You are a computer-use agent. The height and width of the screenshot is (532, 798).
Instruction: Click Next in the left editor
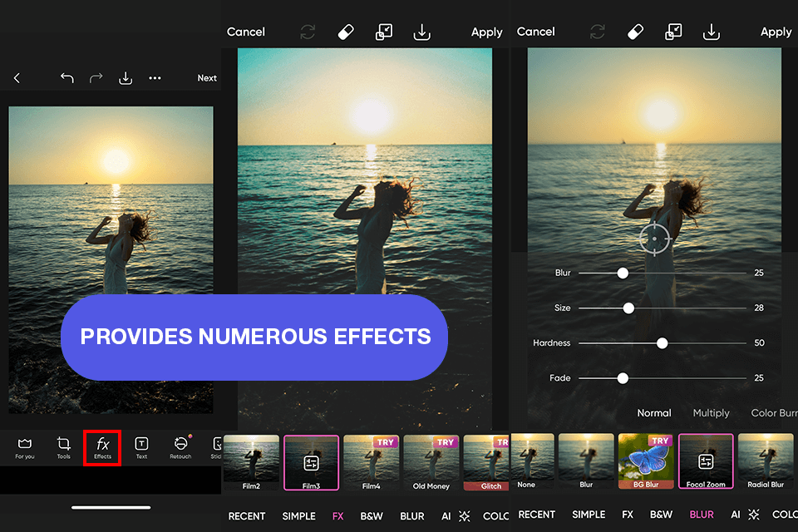(x=207, y=78)
